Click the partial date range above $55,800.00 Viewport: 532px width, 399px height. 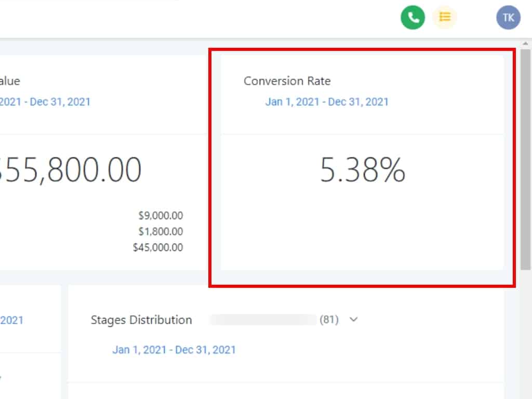tap(45, 101)
